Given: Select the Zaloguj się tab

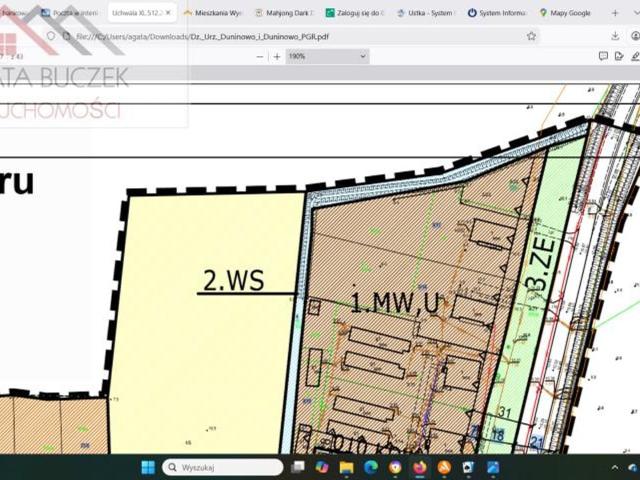Looking at the screenshot, I should [355, 13].
